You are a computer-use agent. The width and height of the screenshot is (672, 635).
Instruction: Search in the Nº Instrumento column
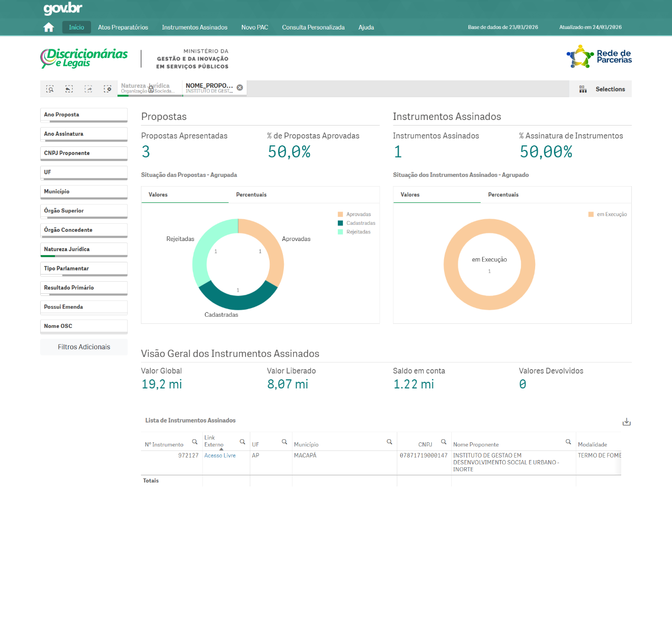click(x=194, y=442)
